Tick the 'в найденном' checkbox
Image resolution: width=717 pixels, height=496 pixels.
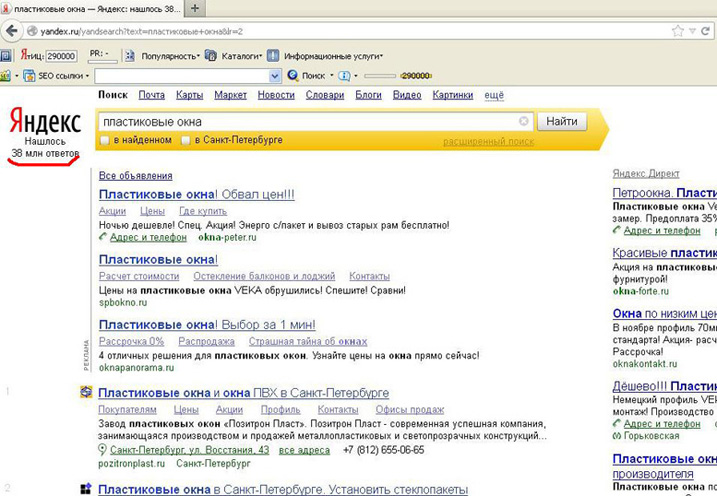[105, 140]
